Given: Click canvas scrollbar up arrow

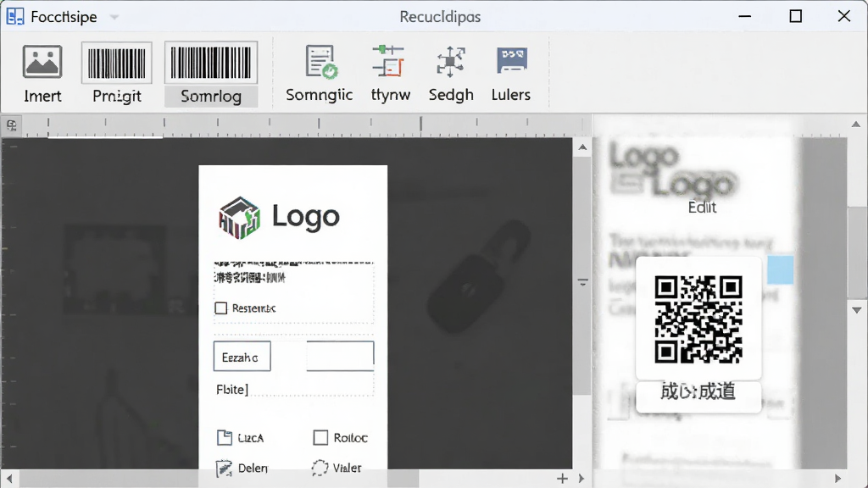Looking at the screenshot, I should 582,147.
